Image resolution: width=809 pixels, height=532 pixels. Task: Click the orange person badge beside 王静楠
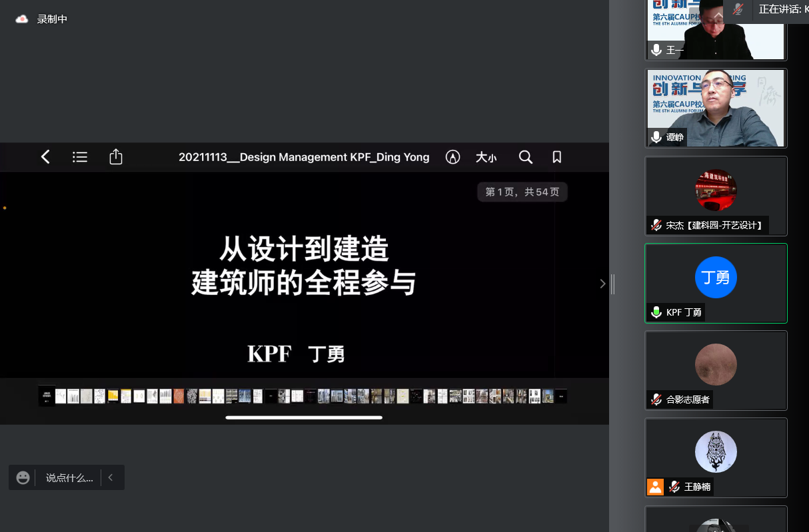[x=656, y=487]
